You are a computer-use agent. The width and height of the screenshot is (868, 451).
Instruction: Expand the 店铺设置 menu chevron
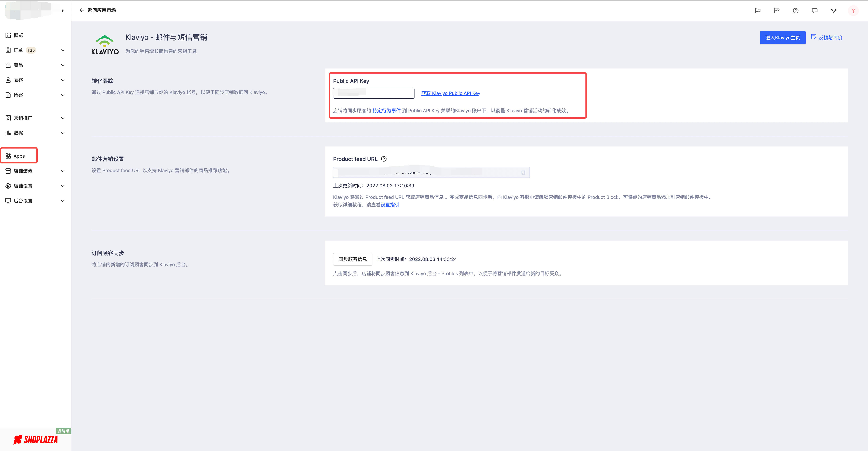(x=63, y=186)
